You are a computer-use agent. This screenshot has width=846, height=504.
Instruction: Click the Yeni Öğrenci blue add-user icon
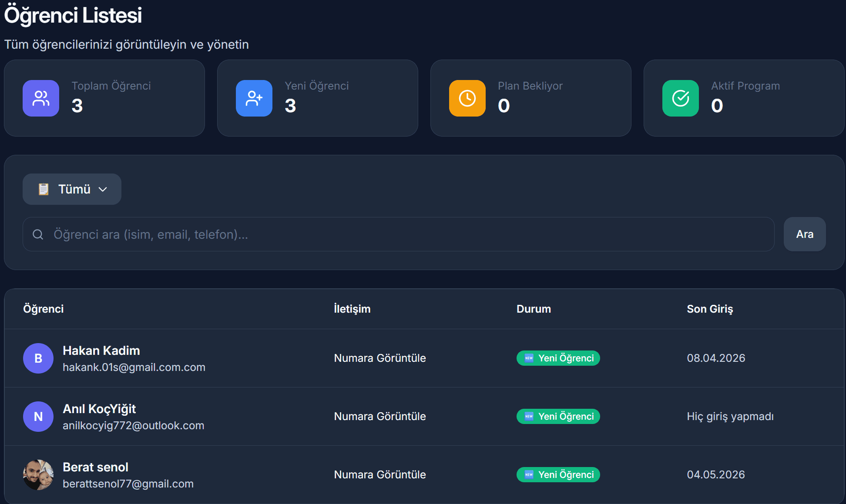tap(254, 98)
